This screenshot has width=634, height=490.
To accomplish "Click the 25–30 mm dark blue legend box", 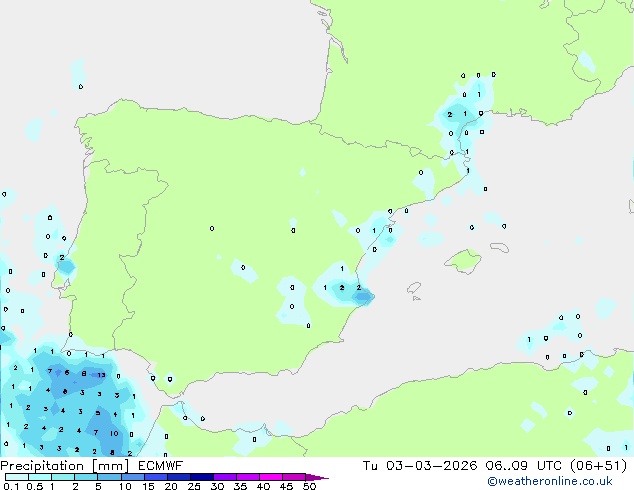I will 202,477.
